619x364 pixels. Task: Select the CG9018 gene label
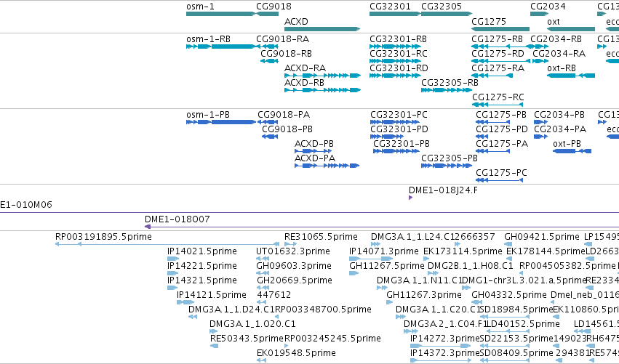point(273,7)
